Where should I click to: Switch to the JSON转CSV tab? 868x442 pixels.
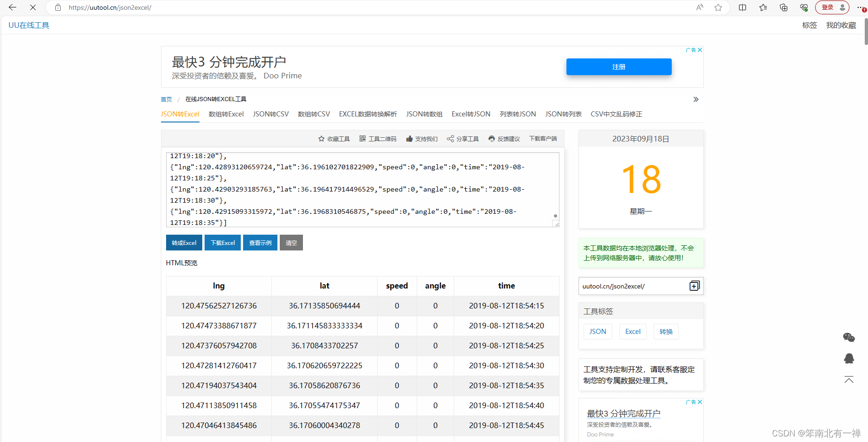tap(271, 114)
